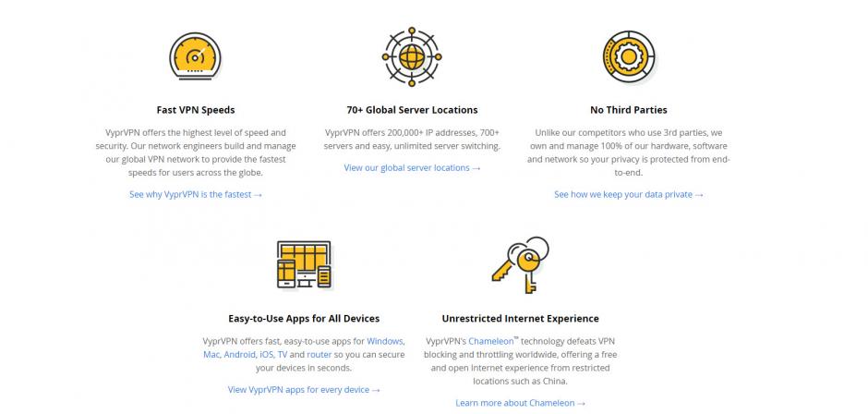The width and height of the screenshot is (868, 414).
Task: Open See why VyprVPN is the fastest link
Action: [x=196, y=195]
